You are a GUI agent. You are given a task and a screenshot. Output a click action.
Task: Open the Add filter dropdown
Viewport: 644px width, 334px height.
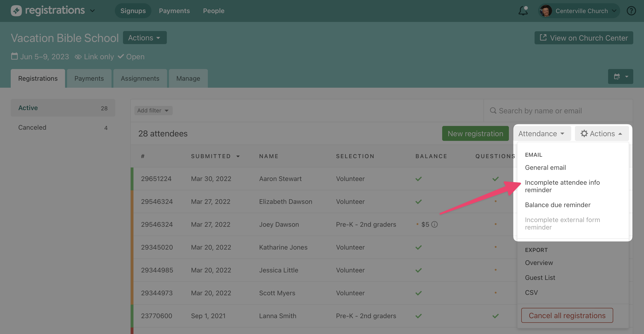pyautogui.click(x=153, y=110)
